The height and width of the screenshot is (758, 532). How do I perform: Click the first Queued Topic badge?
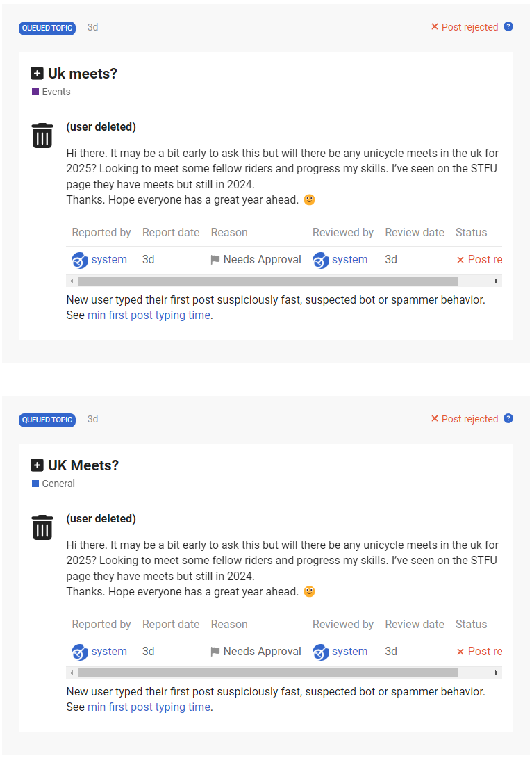point(47,28)
